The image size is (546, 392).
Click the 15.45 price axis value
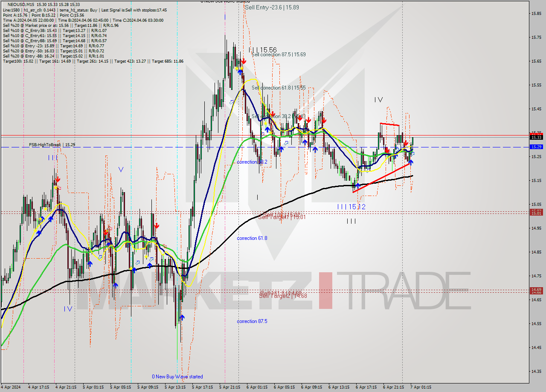536,109
